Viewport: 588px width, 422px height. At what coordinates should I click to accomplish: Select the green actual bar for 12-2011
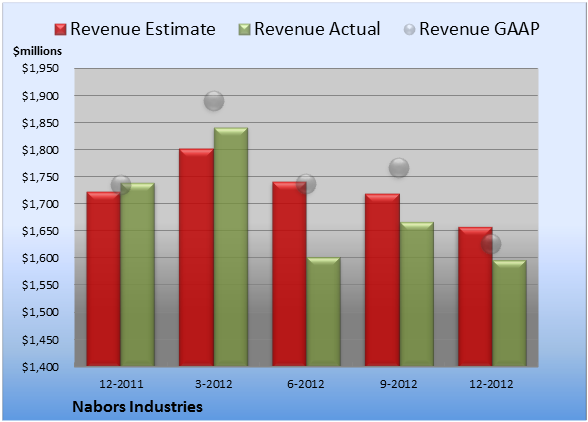tap(137, 275)
